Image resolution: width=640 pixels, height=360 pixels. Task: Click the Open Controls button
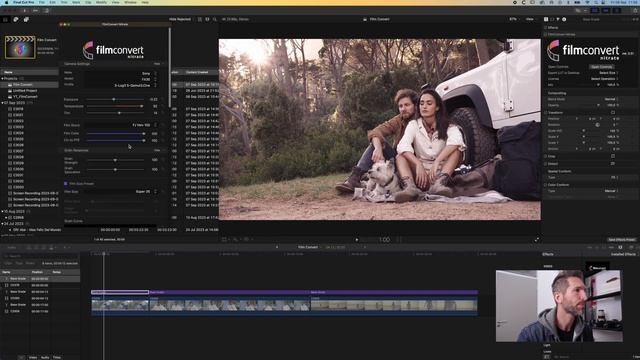[602, 67]
